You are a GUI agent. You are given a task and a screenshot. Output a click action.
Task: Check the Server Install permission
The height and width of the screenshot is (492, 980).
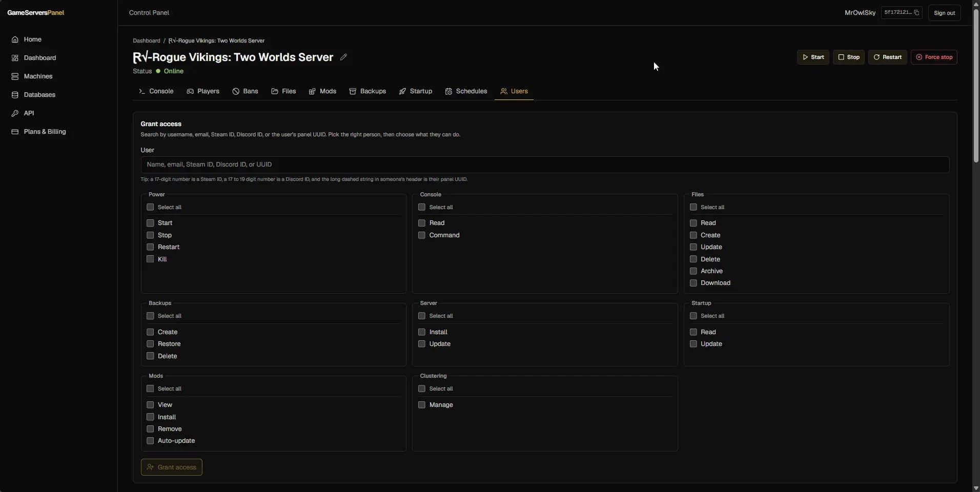422,332
